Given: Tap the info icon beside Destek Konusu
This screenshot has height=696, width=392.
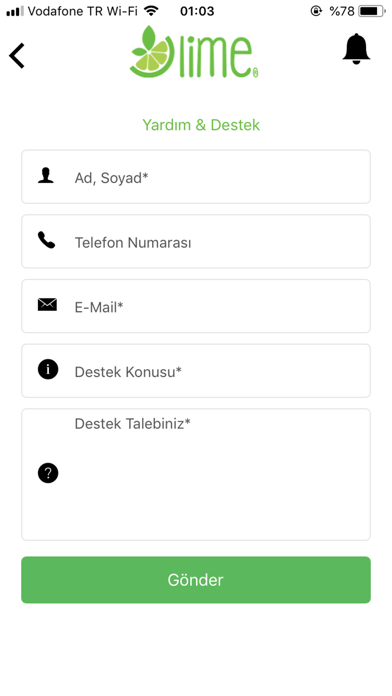Looking at the screenshot, I should click(x=48, y=369).
